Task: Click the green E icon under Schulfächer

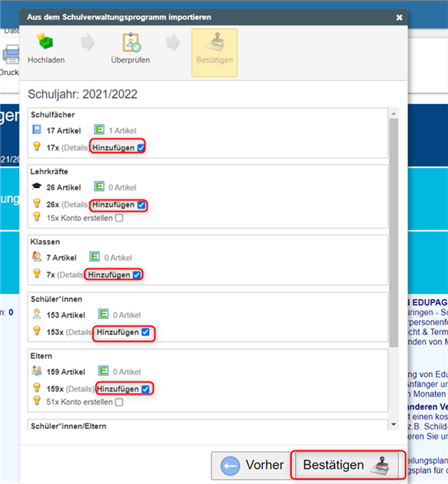Action: click(x=99, y=130)
